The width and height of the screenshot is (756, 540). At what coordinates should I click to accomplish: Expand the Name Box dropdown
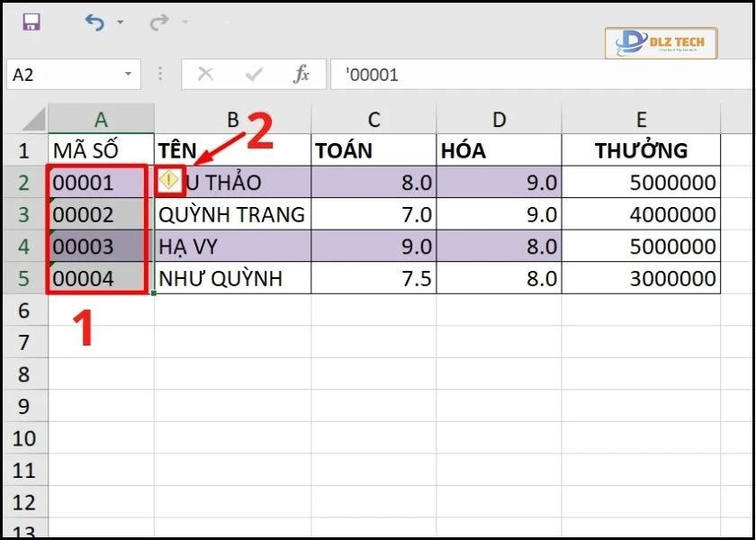click(x=129, y=75)
